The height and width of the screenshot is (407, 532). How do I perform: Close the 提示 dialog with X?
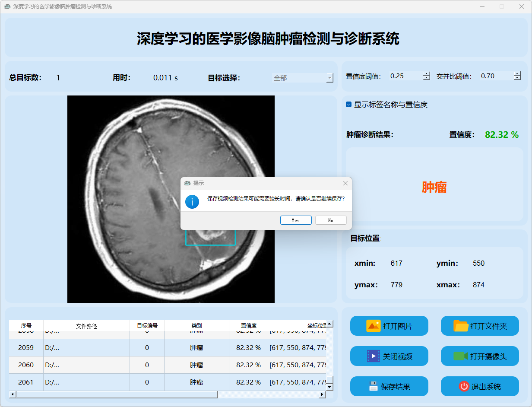345,183
